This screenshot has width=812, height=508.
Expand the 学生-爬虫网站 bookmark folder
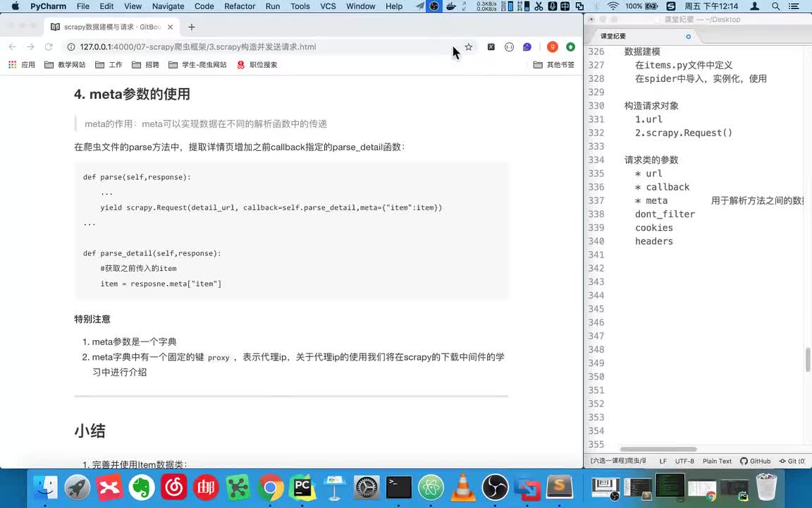click(198, 65)
